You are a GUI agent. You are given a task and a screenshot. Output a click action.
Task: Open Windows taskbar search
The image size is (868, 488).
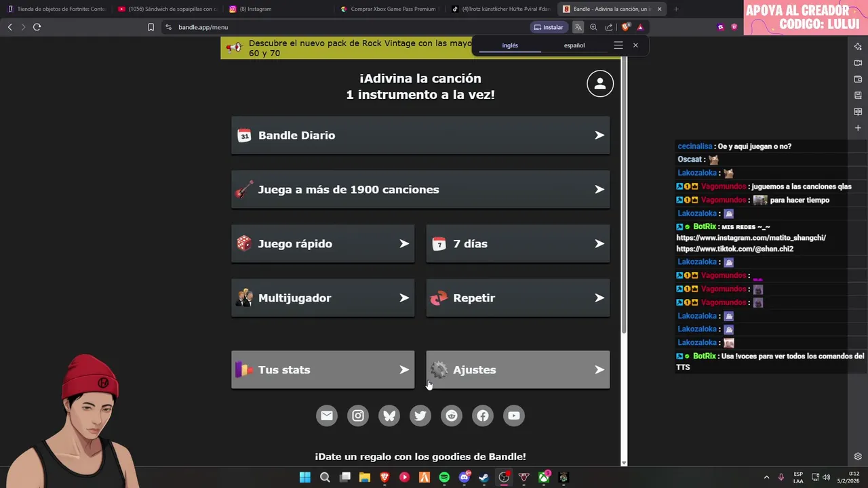pyautogui.click(x=325, y=477)
